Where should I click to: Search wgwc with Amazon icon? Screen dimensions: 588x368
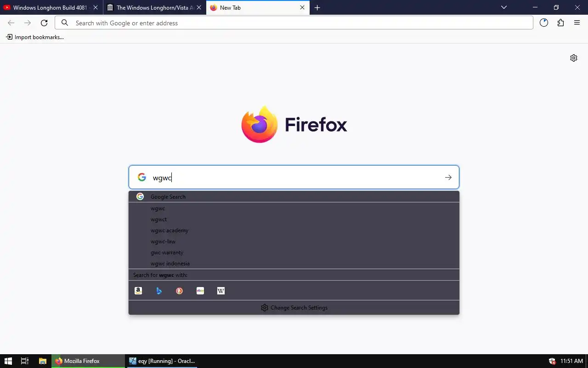tap(138, 291)
